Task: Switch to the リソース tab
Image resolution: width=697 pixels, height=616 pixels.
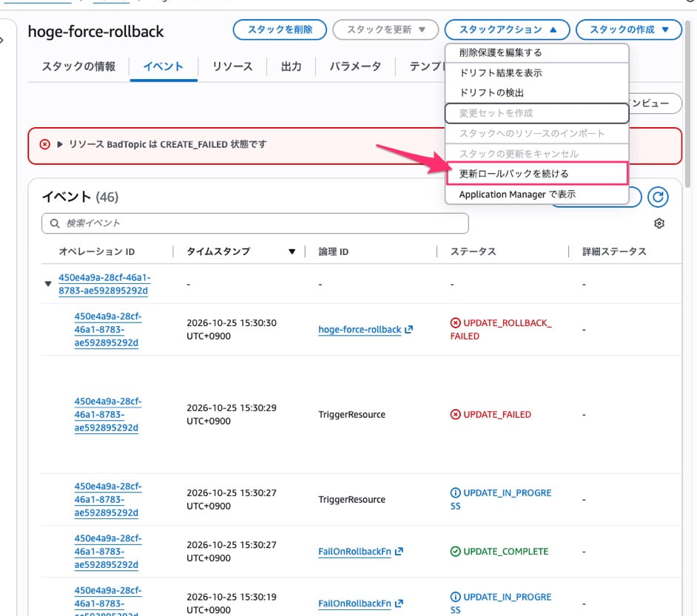Action: pyautogui.click(x=232, y=67)
